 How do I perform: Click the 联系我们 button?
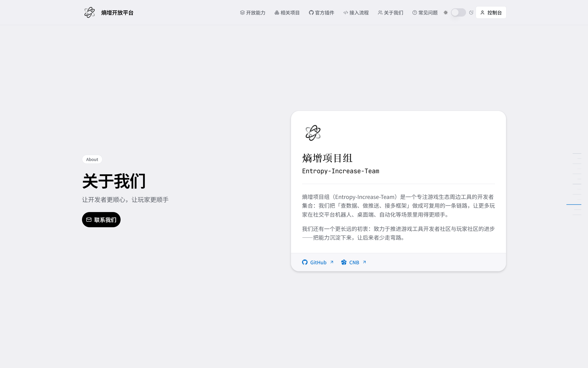coord(101,219)
